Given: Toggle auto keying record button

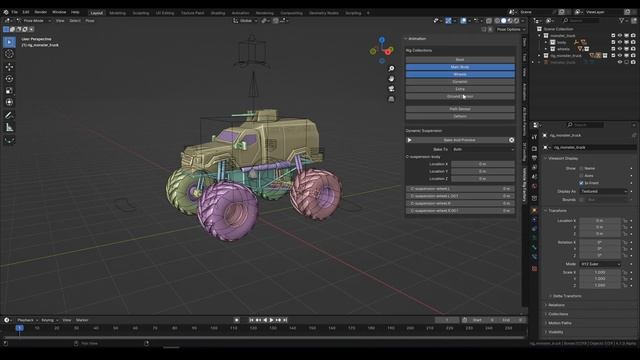Looking at the screenshot, I should [x=237, y=320].
